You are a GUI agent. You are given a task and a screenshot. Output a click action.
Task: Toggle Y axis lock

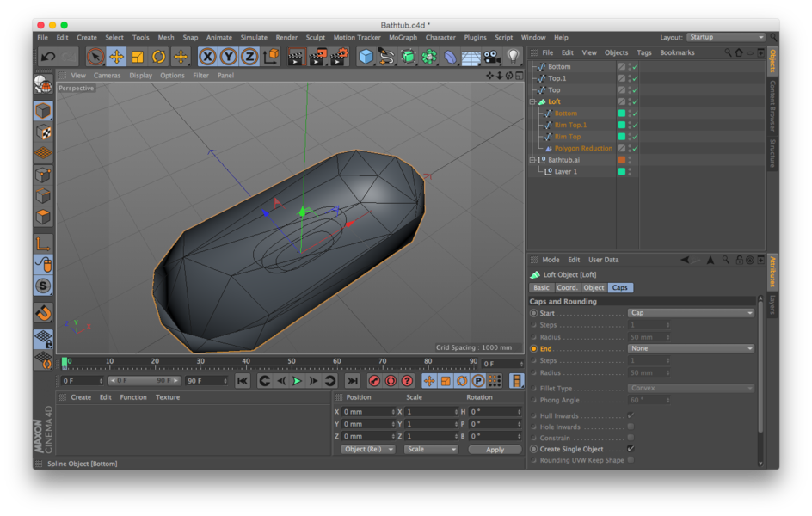coord(229,57)
